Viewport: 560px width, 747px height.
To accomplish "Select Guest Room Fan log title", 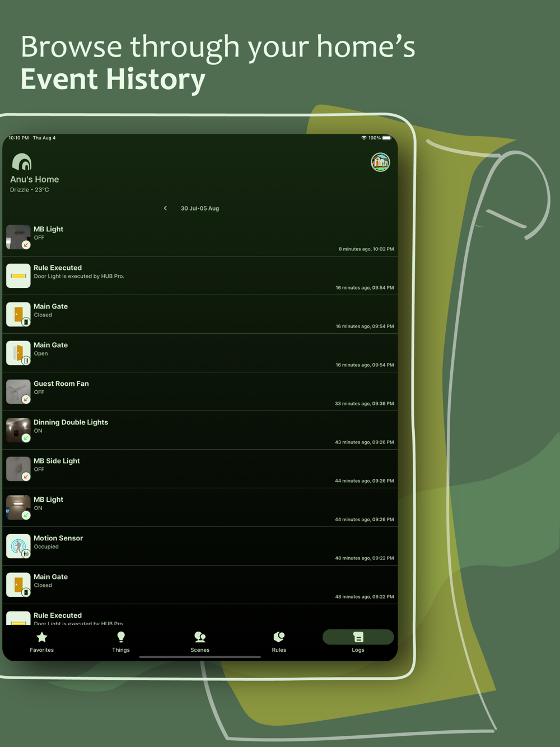I will click(x=61, y=384).
